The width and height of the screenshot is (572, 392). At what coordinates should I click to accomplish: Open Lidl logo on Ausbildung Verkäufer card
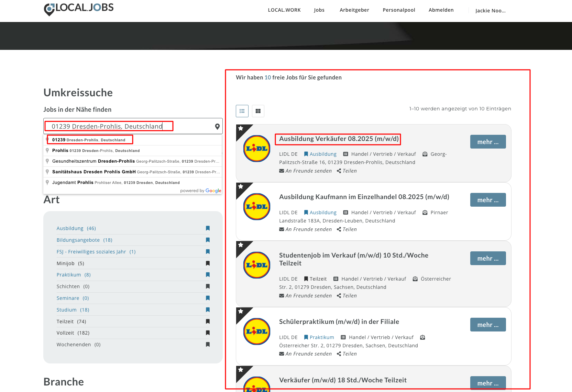click(x=257, y=149)
